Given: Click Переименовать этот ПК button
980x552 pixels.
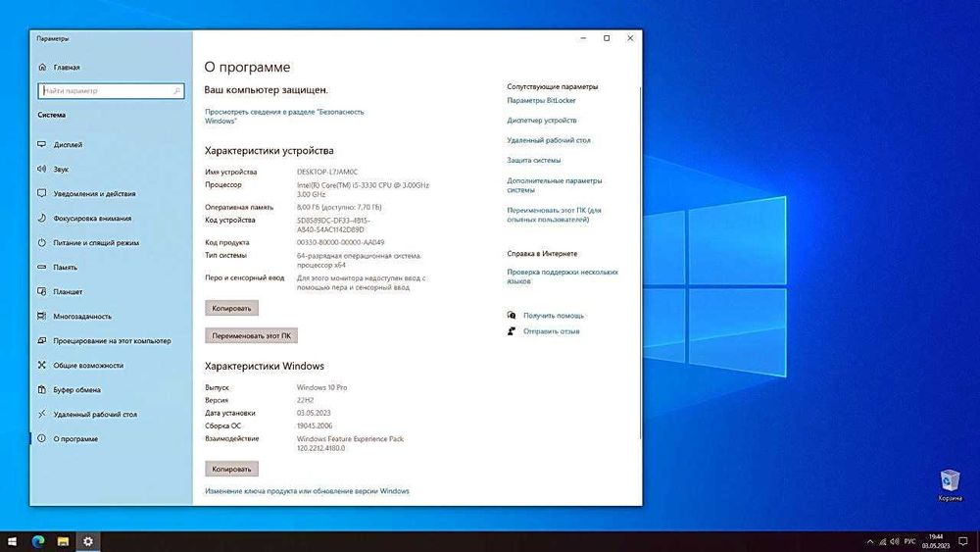Looking at the screenshot, I should tap(251, 335).
